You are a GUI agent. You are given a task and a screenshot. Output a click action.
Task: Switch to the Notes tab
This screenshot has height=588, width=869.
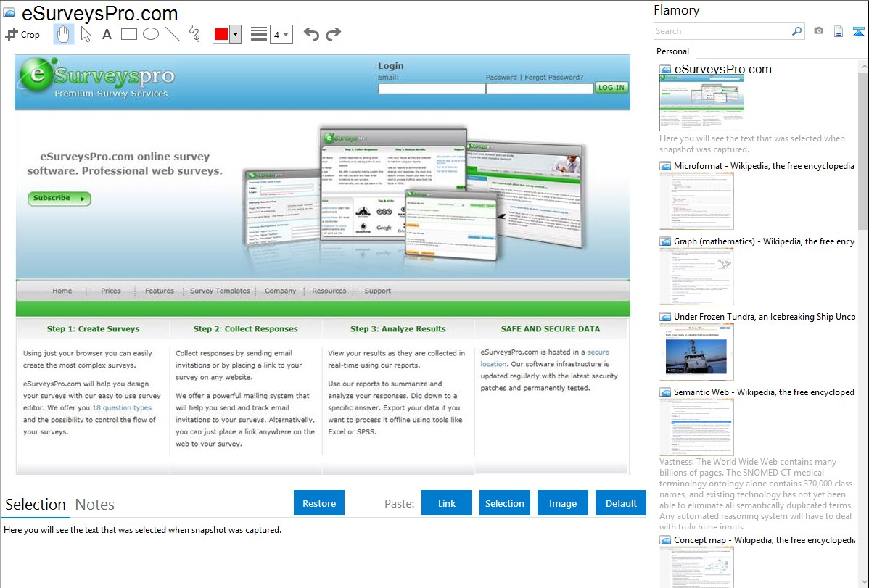point(95,505)
